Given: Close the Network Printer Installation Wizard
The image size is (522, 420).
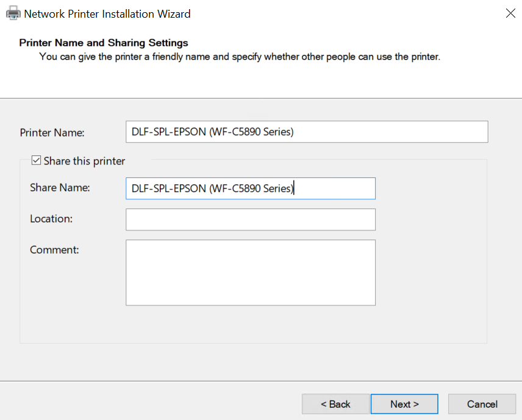Looking at the screenshot, I should (510, 13).
